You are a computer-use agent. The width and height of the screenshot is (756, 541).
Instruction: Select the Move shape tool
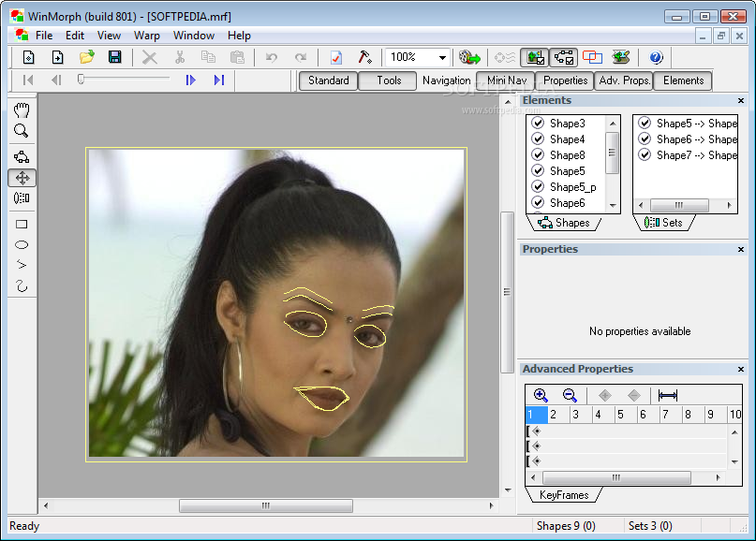pos(22,178)
